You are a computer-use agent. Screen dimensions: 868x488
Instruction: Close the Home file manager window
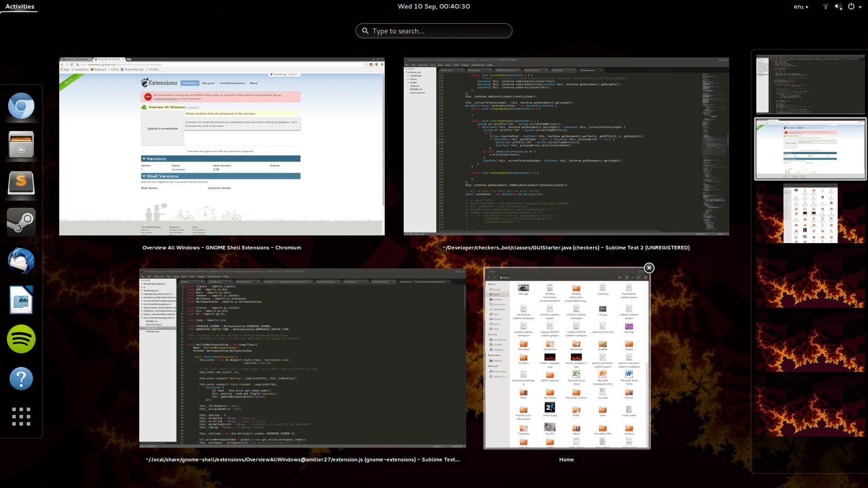pyautogui.click(x=649, y=268)
